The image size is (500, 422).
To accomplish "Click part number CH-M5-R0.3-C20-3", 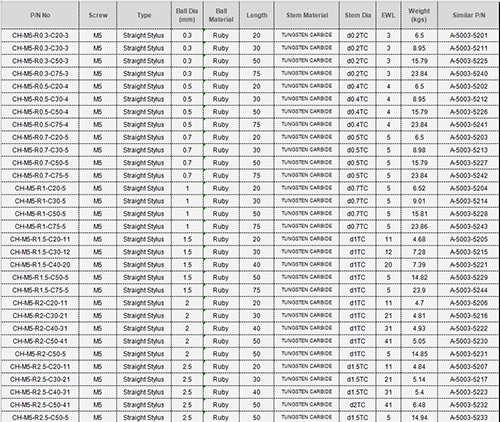I will (40, 35).
